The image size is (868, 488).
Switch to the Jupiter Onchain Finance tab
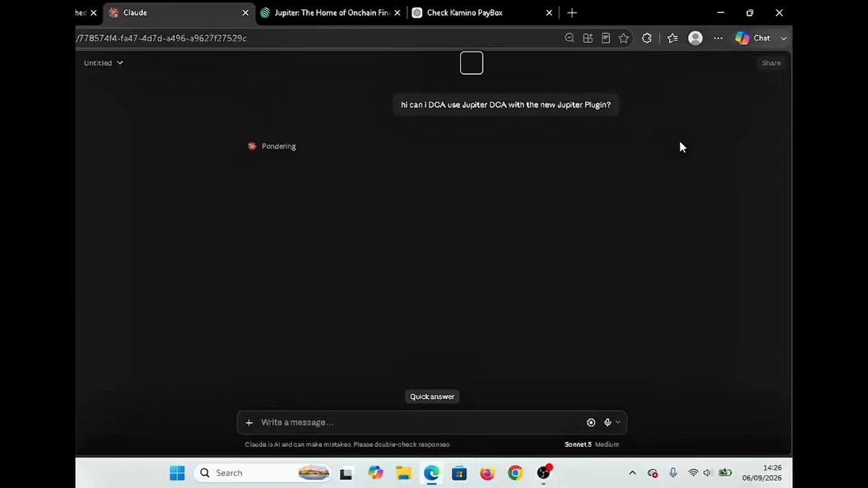[x=329, y=13]
